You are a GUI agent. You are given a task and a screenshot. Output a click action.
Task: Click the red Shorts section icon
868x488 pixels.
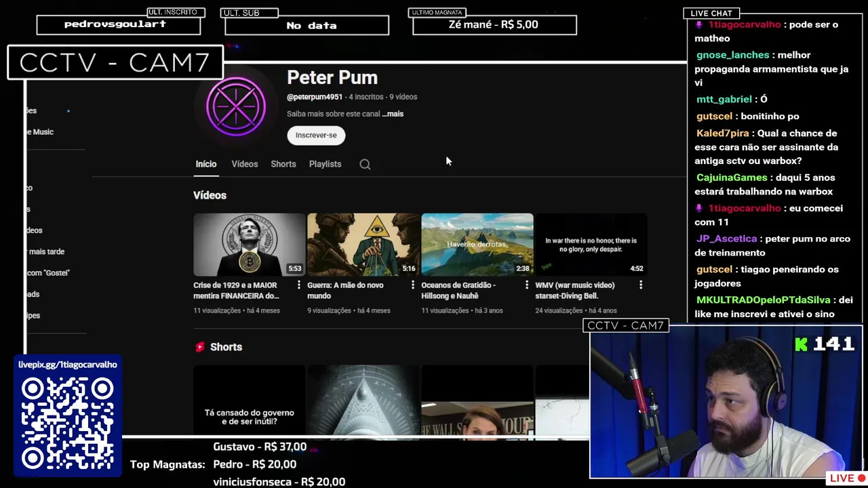[x=199, y=347]
